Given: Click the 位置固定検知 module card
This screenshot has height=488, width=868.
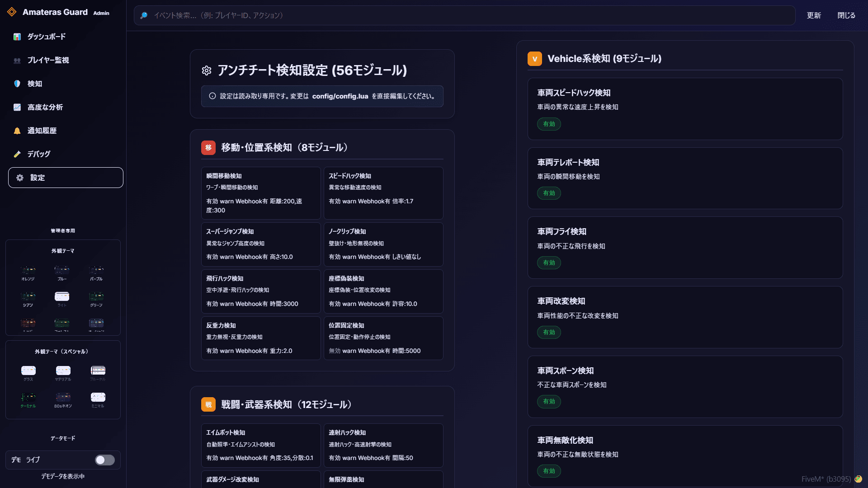Looking at the screenshot, I should (383, 338).
